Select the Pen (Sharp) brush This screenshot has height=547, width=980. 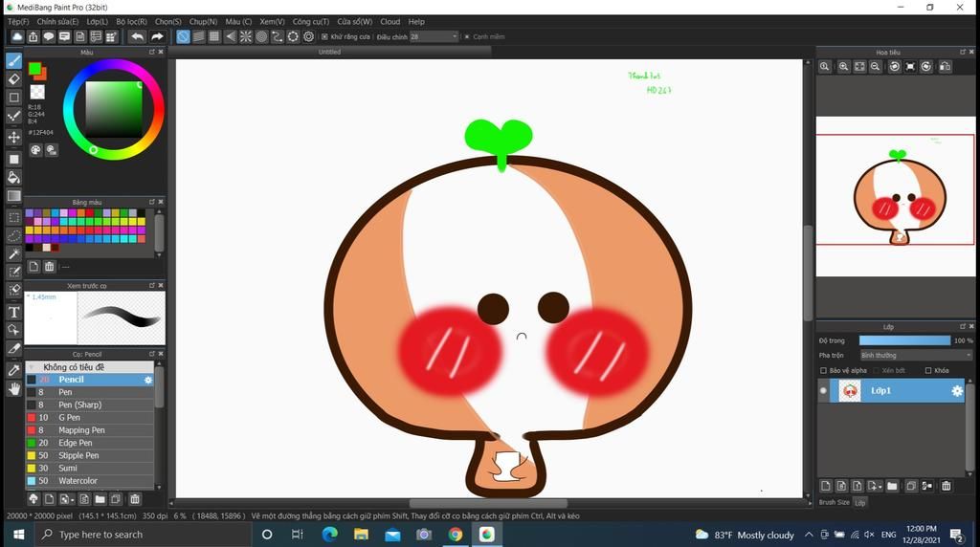pos(89,405)
